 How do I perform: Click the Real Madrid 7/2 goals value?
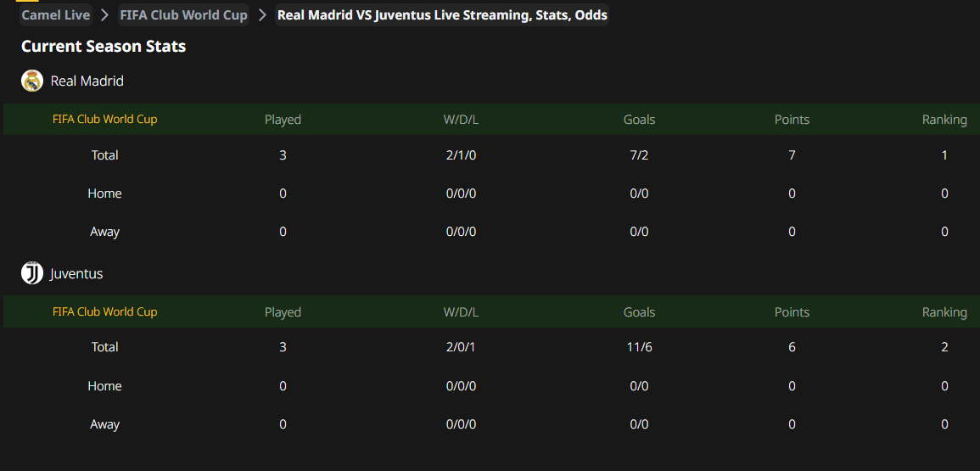640,155
